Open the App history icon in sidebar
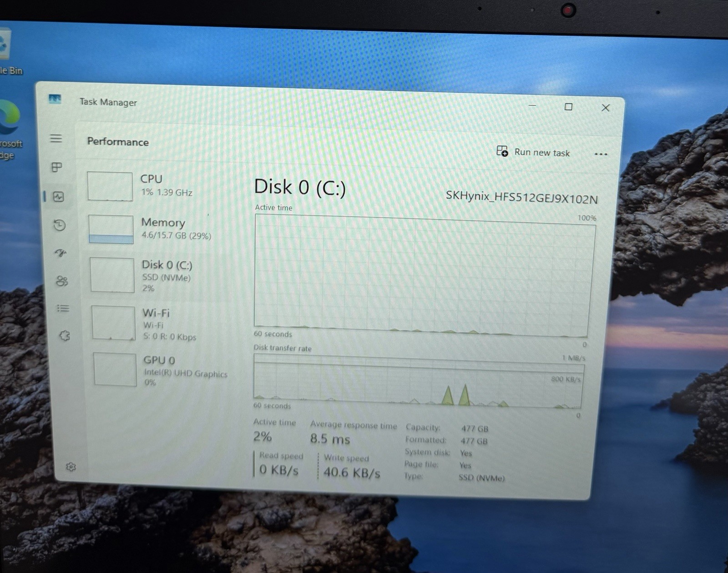Viewport: 728px width, 573px height. 60,225
